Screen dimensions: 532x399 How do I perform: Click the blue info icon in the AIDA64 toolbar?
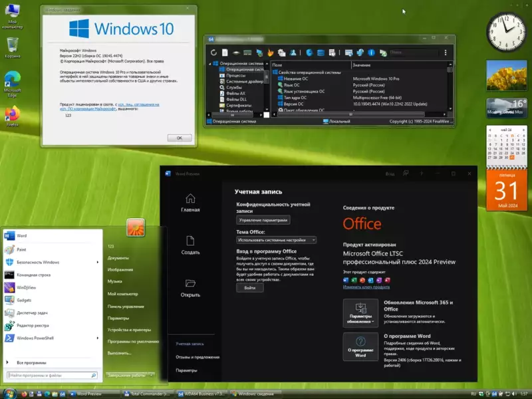click(372, 53)
